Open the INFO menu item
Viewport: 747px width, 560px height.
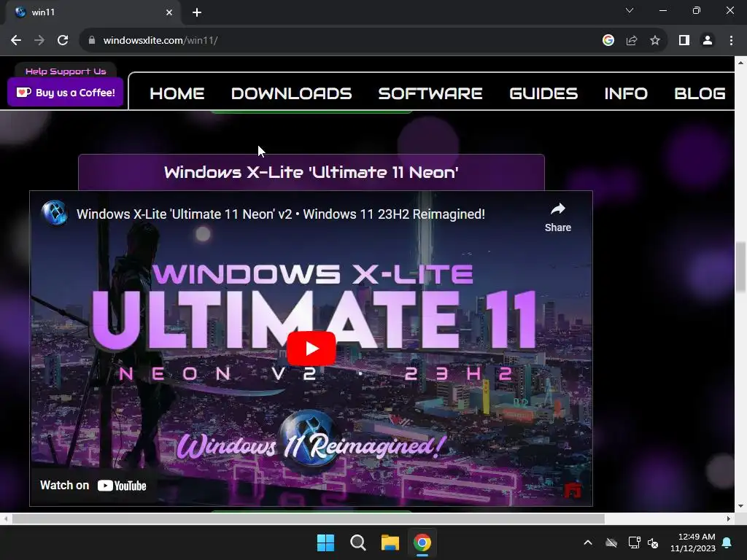coord(626,93)
